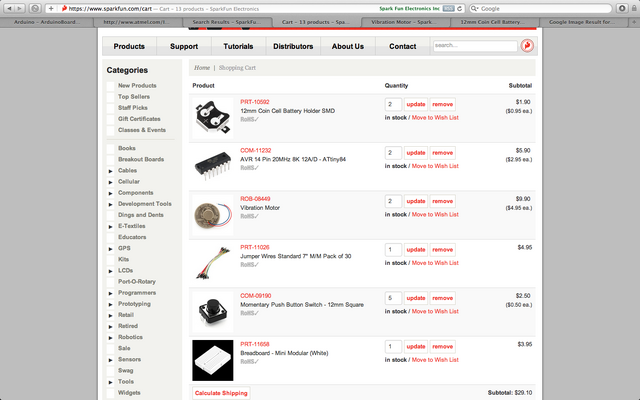Open the ROB-08449 product link
Viewport: 640px width, 400px height.
(x=255, y=199)
